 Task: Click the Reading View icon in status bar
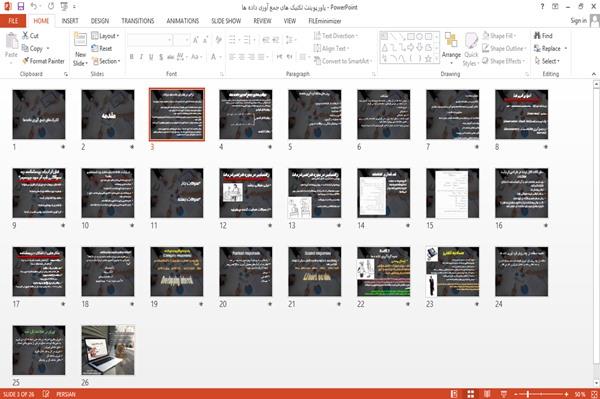coord(487,394)
